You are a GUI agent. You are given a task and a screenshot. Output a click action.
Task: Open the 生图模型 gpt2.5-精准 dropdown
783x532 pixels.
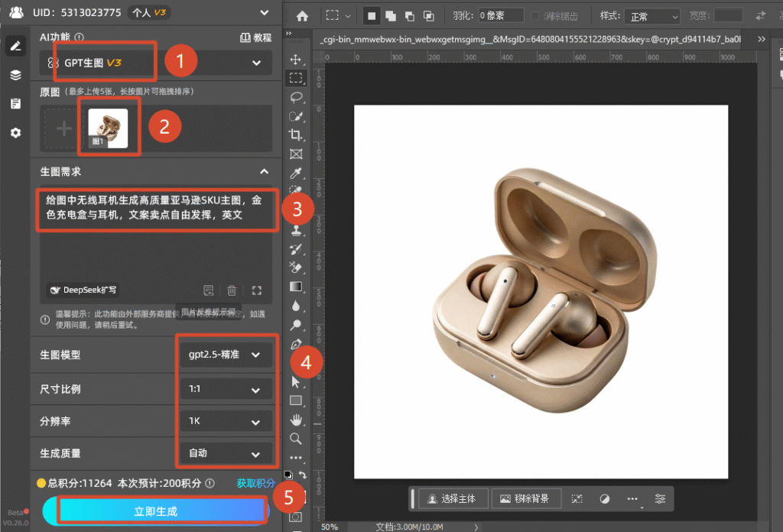pyautogui.click(x=226, y=355)
